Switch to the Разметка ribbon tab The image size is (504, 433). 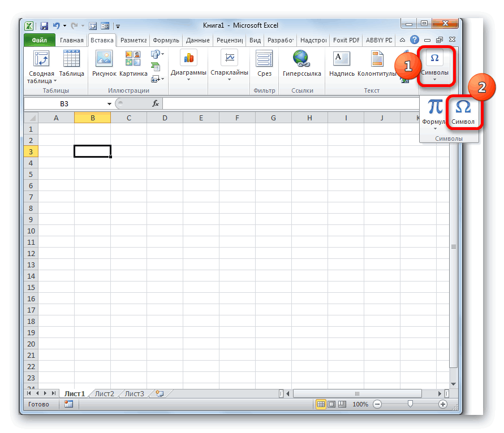pos(133,40)
